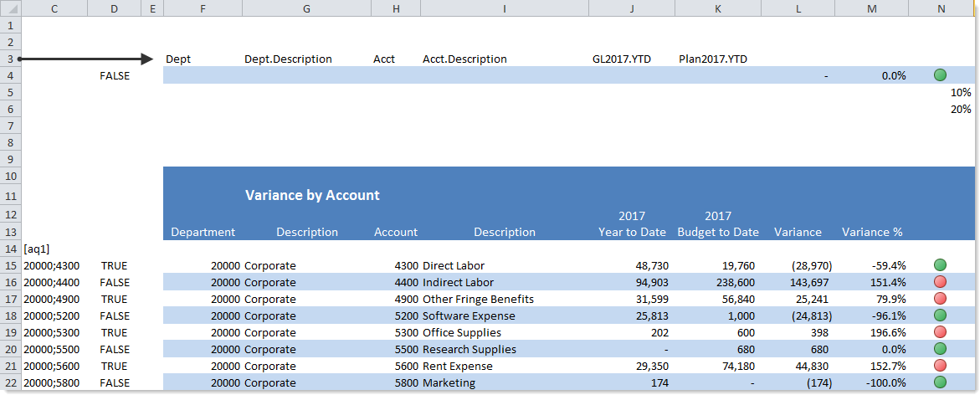Image resolution: width=980 pixels, height=395 pixels.
Task: Click the Dept.Description header cell
Action: (288, 59)
